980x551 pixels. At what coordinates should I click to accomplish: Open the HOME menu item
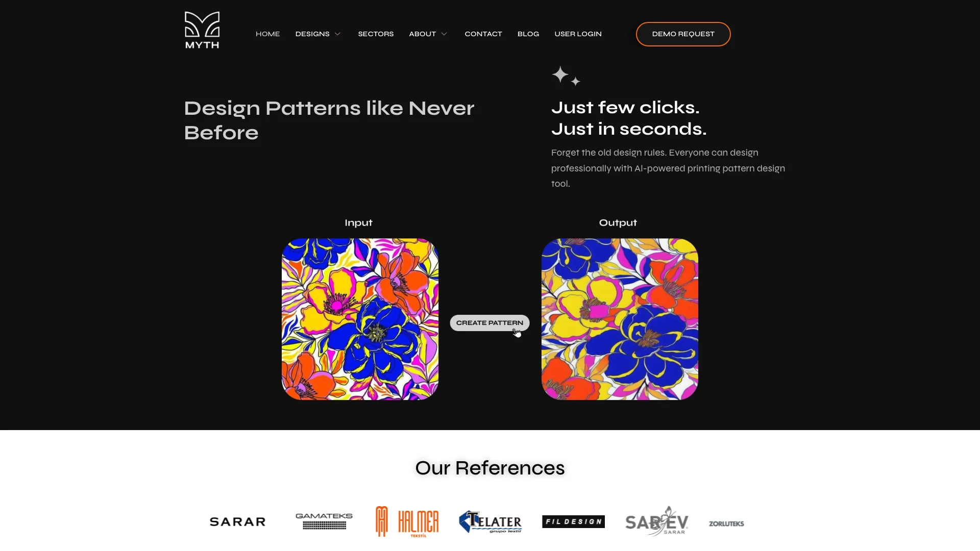(267, 34)
